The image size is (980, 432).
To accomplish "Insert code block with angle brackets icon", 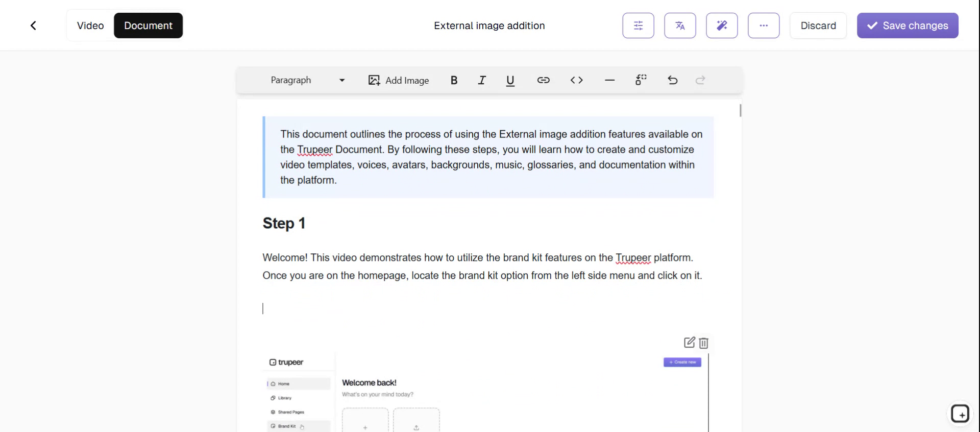I will [576, 80].
